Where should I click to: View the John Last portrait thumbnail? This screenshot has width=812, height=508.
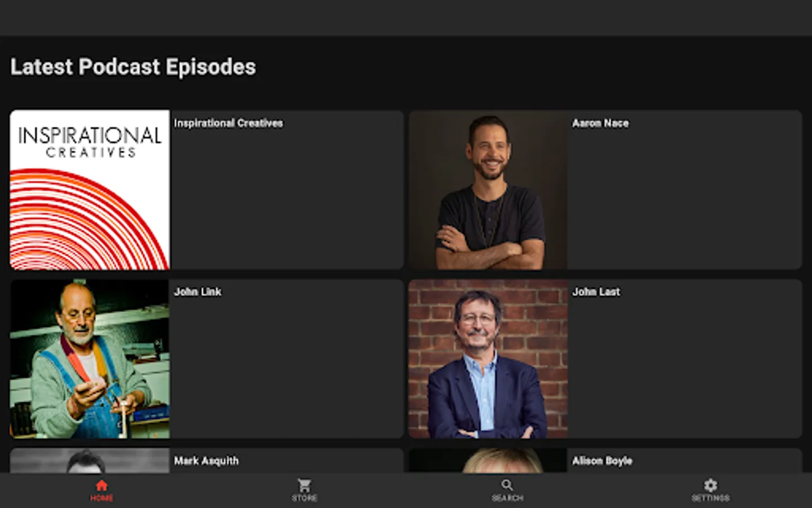click(488, 359)
